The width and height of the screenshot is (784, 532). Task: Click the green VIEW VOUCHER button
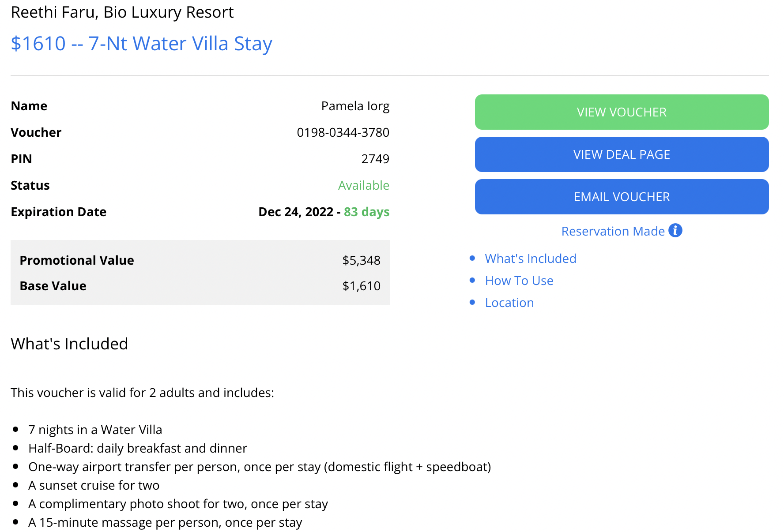[x=621, y=112]
